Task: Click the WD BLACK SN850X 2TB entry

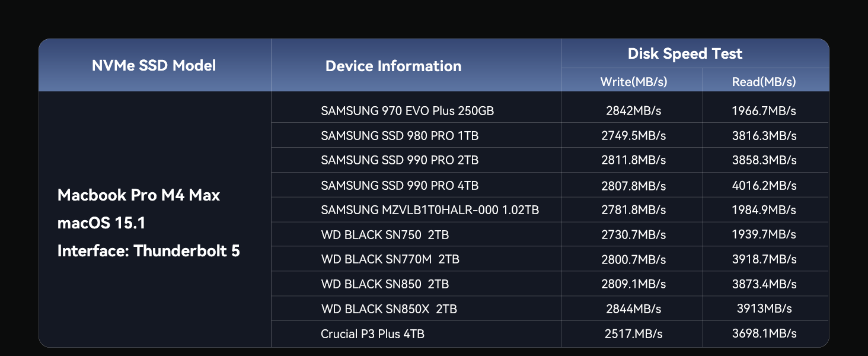Action: pos(389,309)
